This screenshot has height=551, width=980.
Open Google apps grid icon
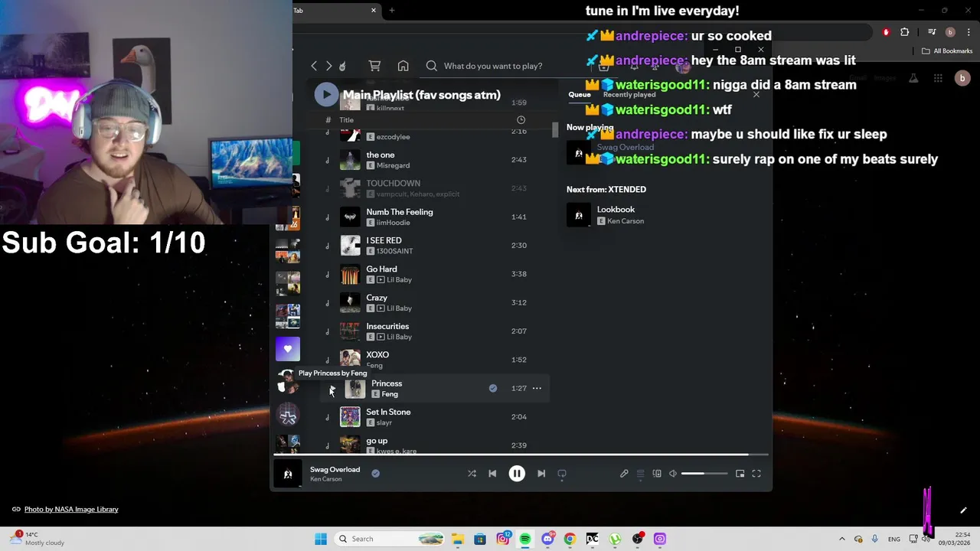click(x=938, y=78)
